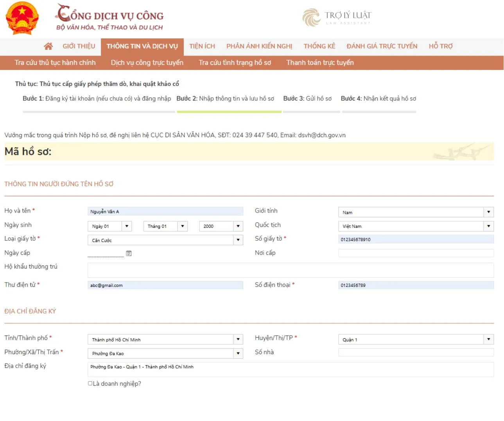Click the national emblem logo
The width and height of the screenshot is (504, 421).
(x=22, y=18)
